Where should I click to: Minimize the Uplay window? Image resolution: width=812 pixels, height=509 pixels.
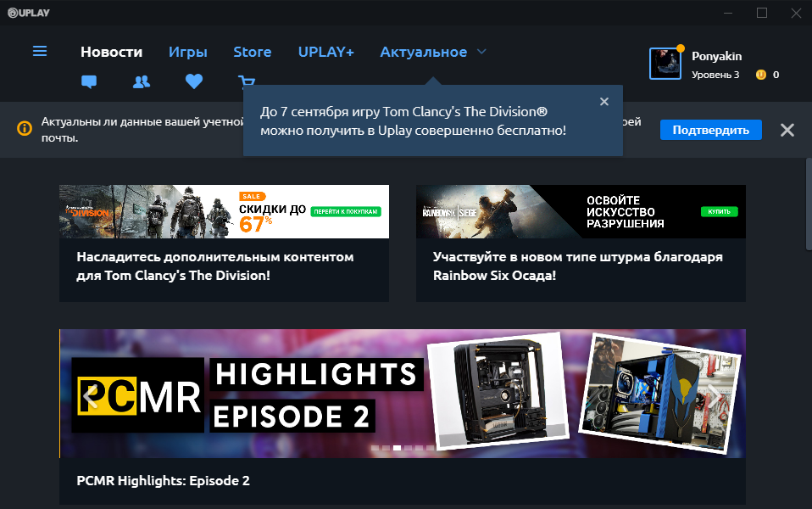click(x=728, y=13)
